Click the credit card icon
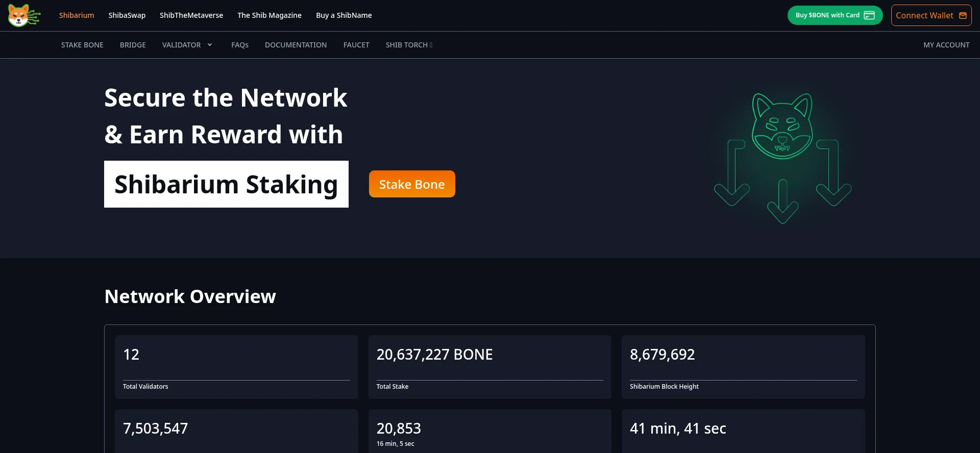 click(869, 15)
